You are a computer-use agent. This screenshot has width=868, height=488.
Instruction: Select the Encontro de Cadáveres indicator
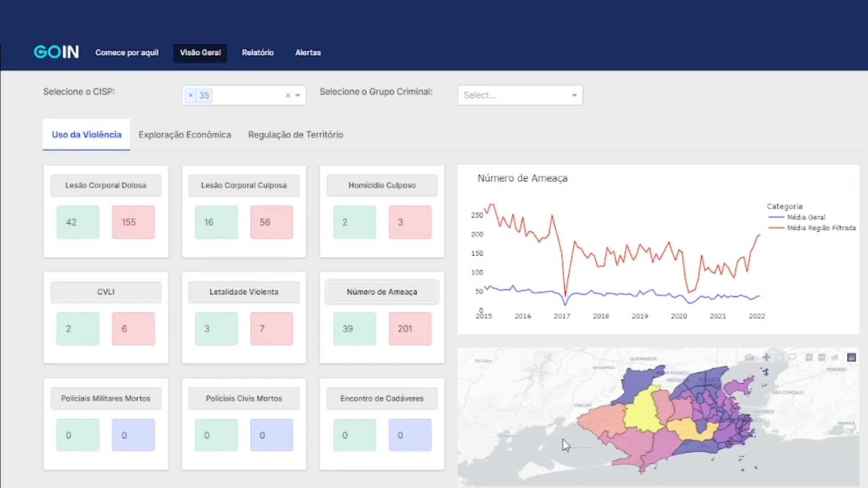(x=382, y=399)
